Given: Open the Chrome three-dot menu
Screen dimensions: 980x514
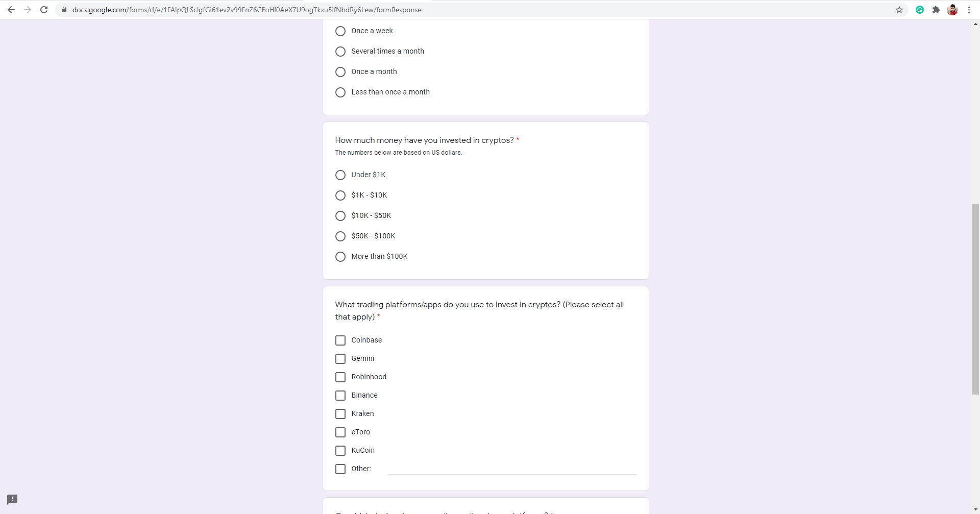Looking at the screenshot, I should coord(969,10).
